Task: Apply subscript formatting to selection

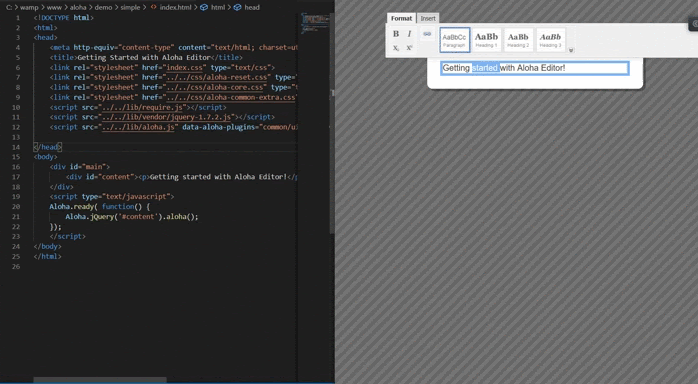Action: pyautogui.click(x=396, y=48)
